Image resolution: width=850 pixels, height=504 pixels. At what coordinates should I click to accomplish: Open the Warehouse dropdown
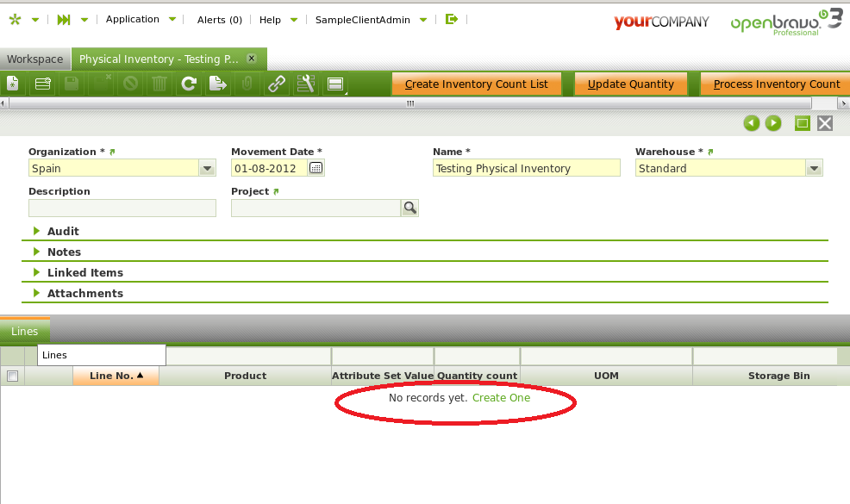click(814, 168)
